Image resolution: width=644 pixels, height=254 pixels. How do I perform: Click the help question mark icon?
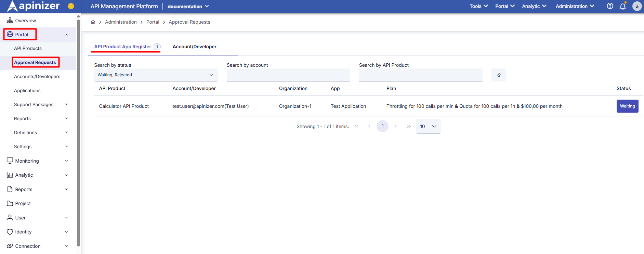coord(610,6)
